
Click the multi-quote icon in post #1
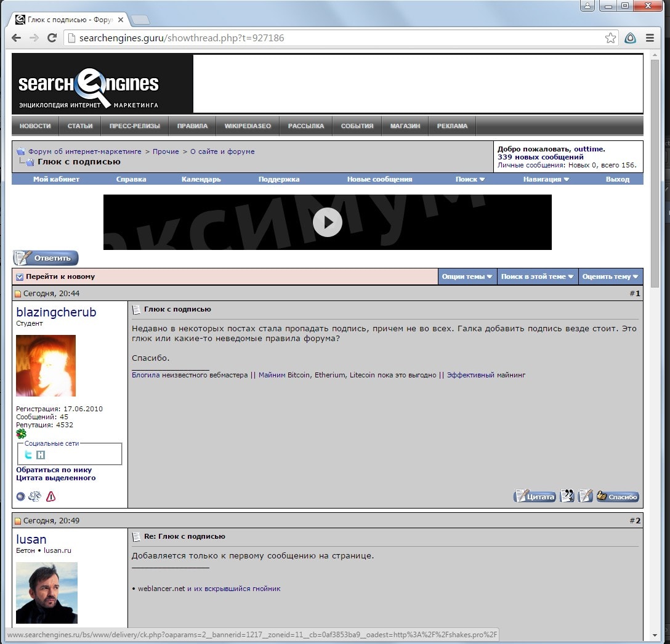(x=567, y=496)
